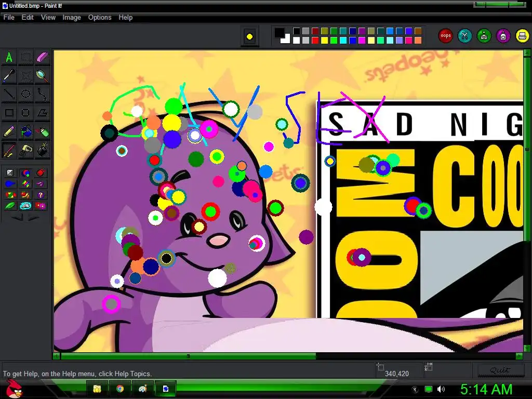532x399 pixels.
Task: Select the green Spray Can tool
Action: tap(42, 131)
